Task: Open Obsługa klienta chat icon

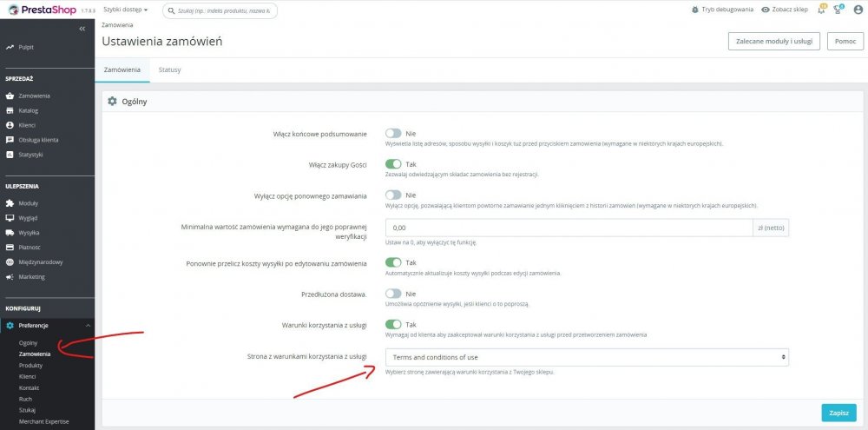Action: pyautogui.click(x=10, y=140)
